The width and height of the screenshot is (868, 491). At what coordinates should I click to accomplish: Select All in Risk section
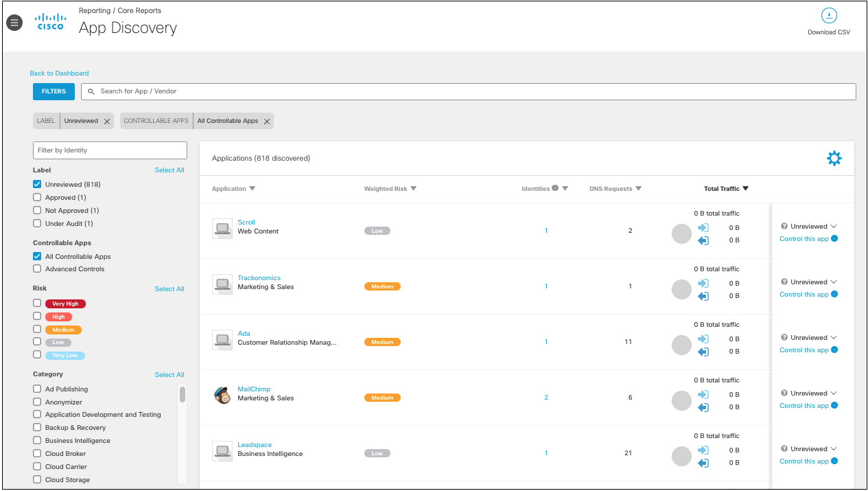coord(169,289)
